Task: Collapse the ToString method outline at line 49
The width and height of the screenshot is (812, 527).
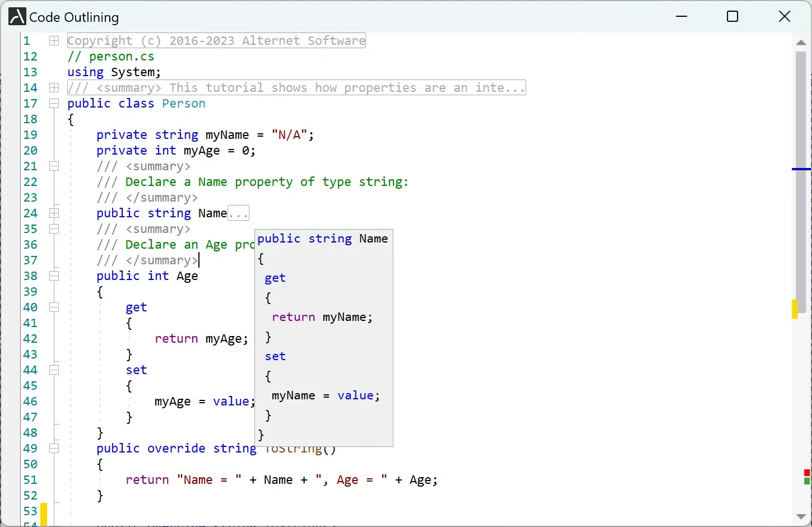Action: click(54, 448)
